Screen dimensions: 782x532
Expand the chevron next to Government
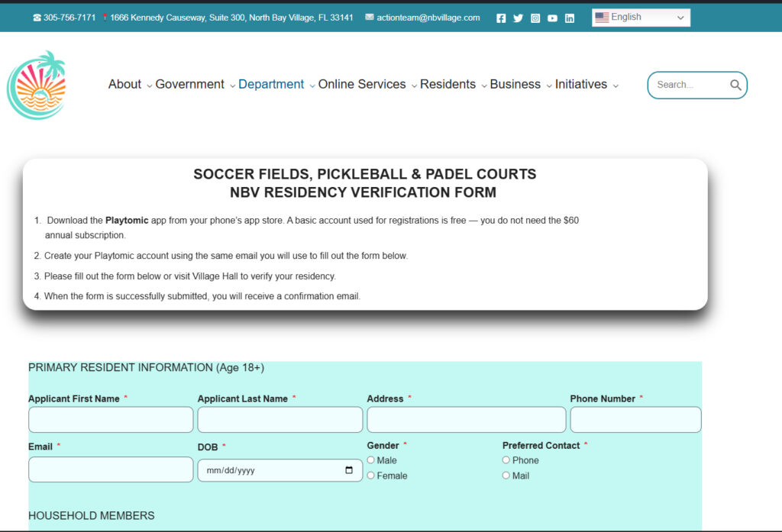(232, 85)
